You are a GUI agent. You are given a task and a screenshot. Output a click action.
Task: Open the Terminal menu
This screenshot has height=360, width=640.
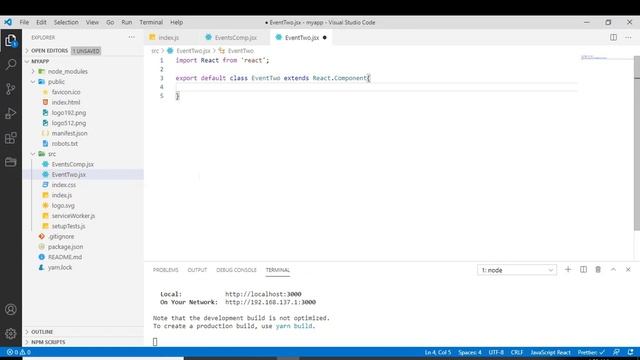[151, 22]
